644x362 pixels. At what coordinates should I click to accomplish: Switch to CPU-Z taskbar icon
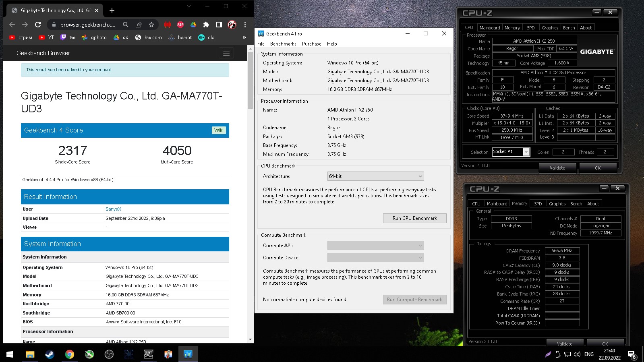coord(149,354)
